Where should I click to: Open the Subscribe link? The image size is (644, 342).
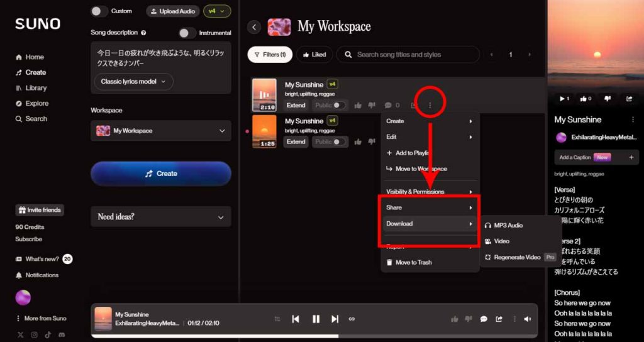click(x=29, y=239)
